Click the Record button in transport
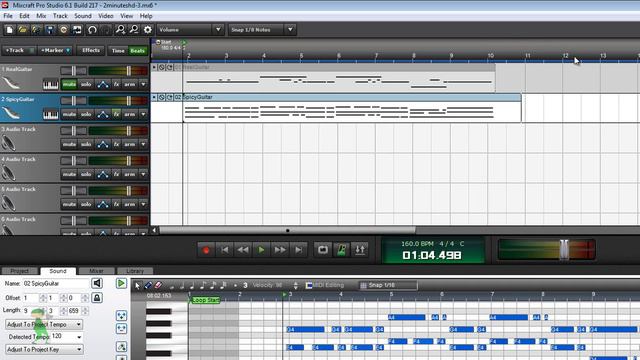Screen dimensions: 640x360 [x=206, y=250]
